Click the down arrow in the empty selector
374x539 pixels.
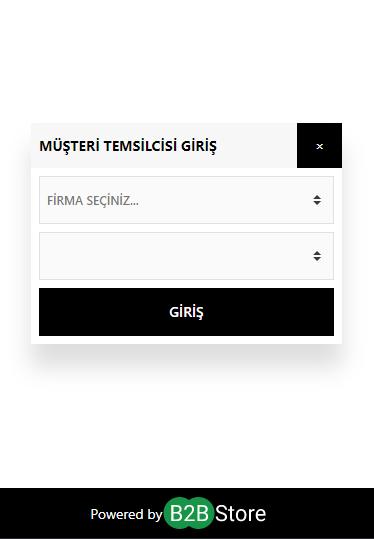point(317,259)
